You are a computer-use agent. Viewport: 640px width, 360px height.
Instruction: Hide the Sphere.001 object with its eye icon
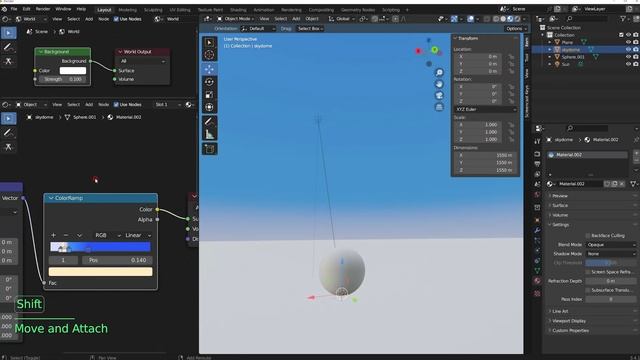click(629, 57)
